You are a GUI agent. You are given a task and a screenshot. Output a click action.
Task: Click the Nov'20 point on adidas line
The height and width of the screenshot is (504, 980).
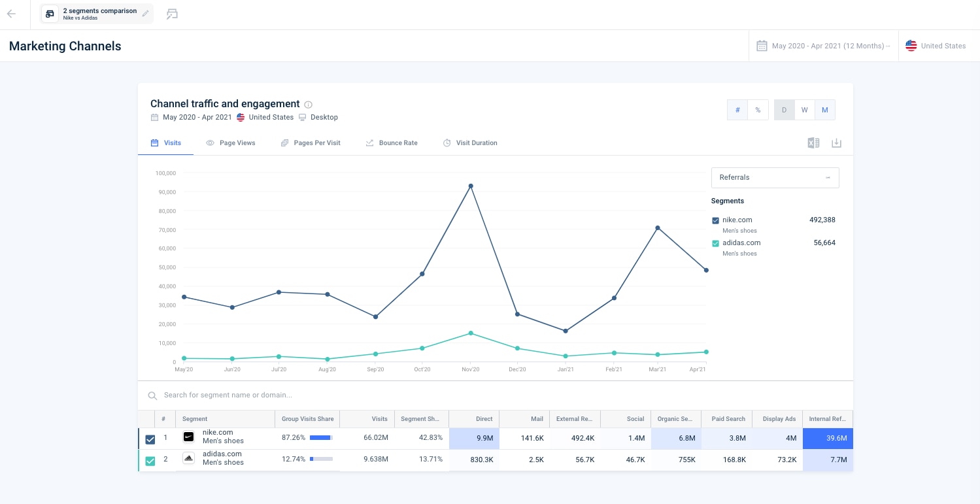[x=471, y=333]
